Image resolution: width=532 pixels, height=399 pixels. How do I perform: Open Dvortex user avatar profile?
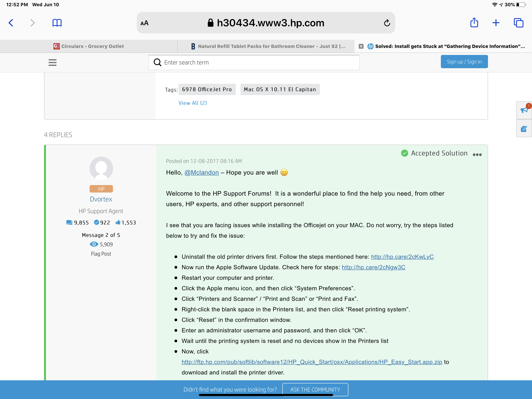[x=101, y=168]
